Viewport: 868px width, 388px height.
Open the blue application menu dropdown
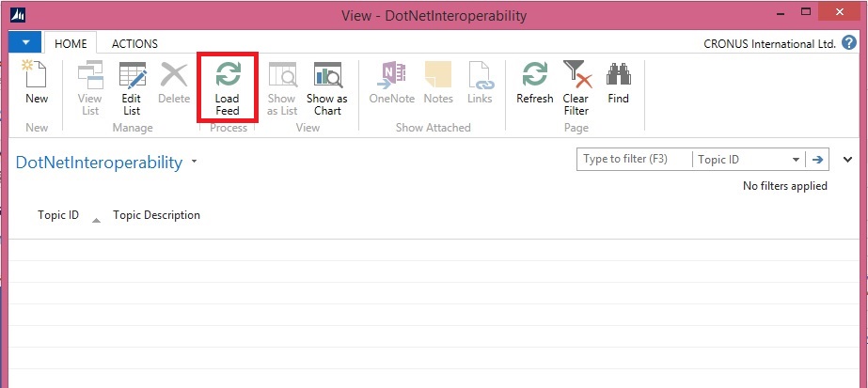click(25, 42)
